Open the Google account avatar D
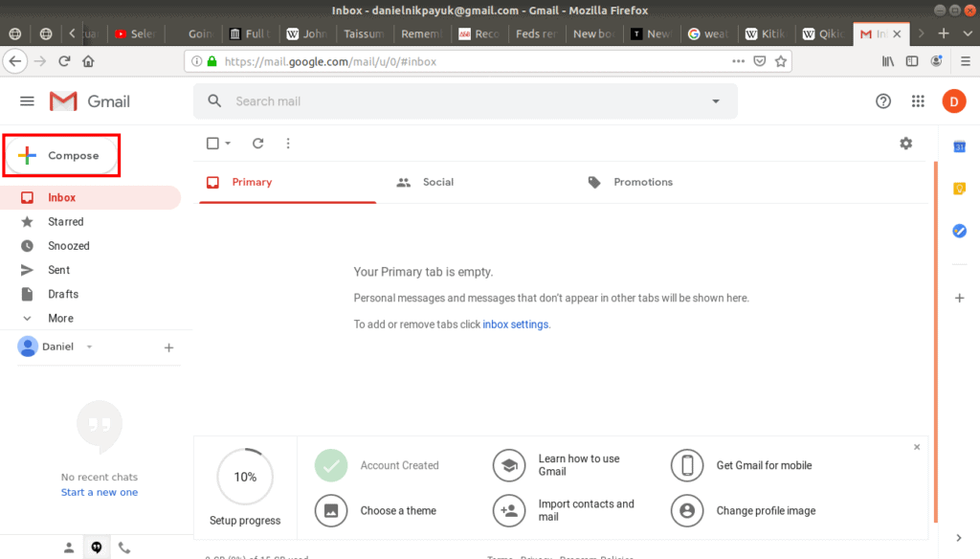980x559 pixels. [954, 101]
